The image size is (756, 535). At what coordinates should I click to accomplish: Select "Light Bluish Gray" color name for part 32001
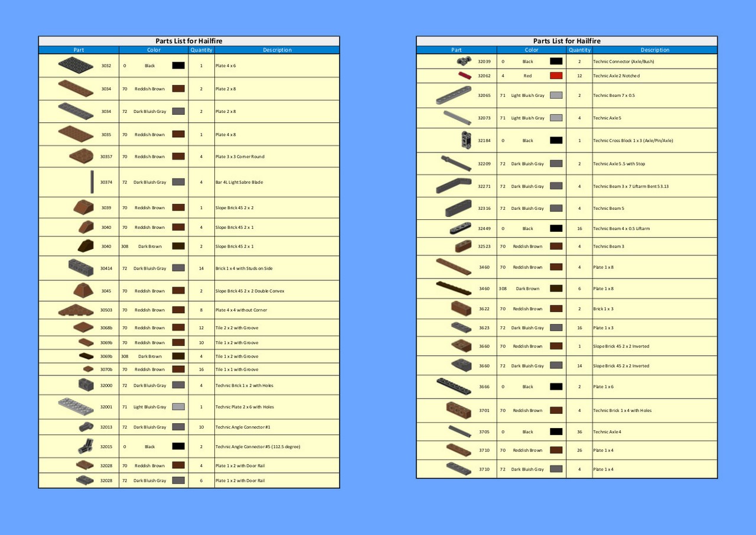pos(150,407)
